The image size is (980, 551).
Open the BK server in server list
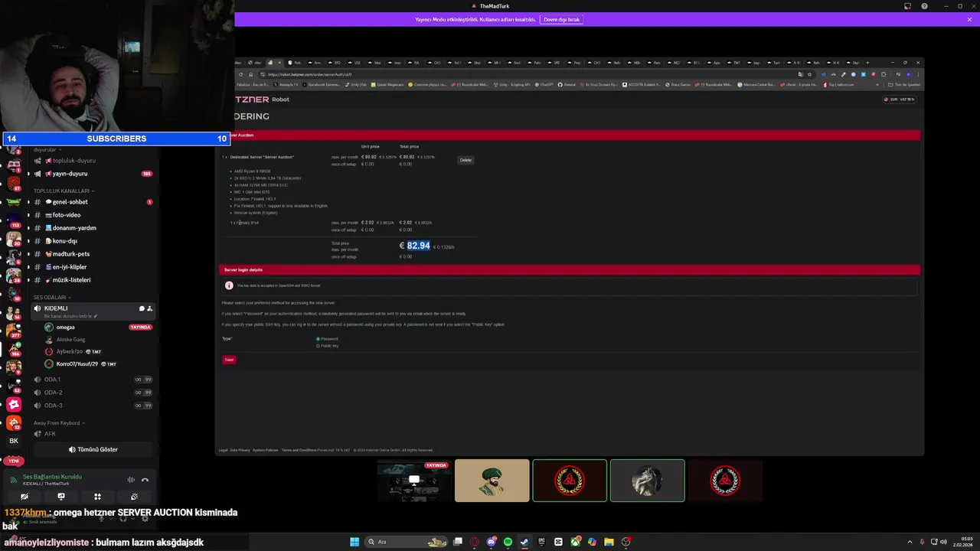(x=14, y=441)
